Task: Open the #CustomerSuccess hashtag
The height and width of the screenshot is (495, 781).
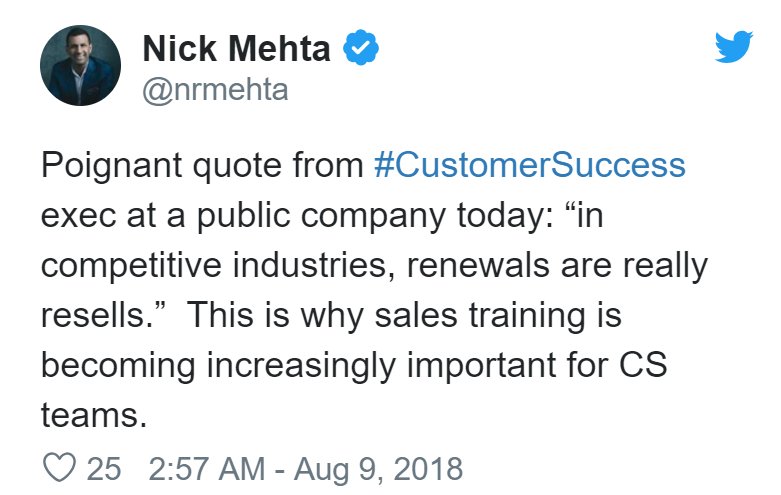Action: click(x=530, y=165)
